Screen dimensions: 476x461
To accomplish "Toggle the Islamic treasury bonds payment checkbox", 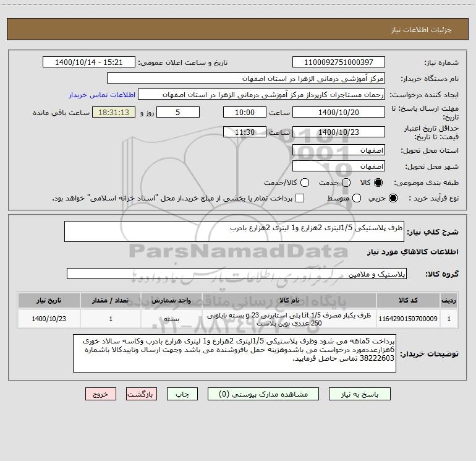I will click(x=300, y=198).
